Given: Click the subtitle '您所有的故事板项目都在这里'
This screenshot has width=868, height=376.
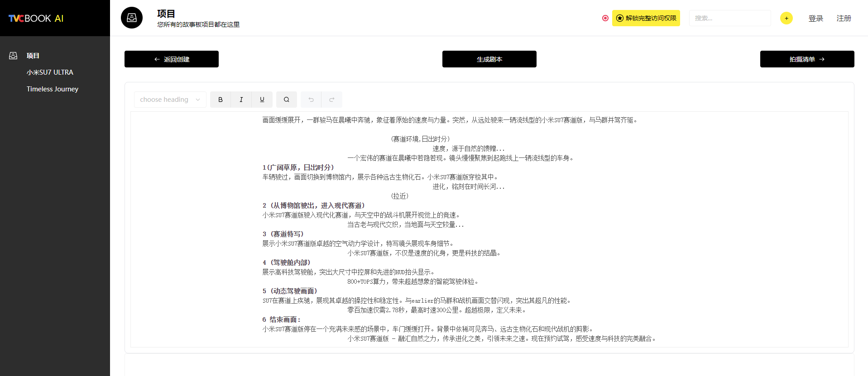Looking at the screenshot, I should click(x=198, y=24).
